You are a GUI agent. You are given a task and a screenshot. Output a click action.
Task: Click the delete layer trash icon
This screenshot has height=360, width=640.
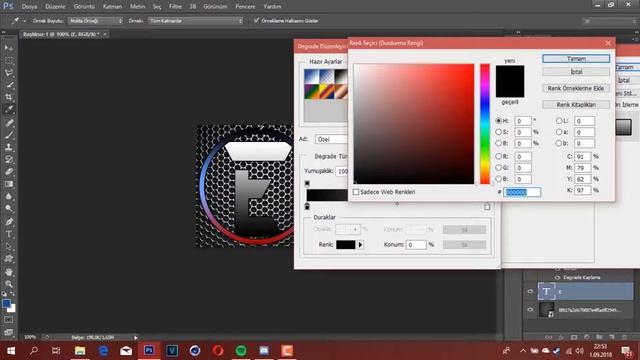tap(624, 337)
